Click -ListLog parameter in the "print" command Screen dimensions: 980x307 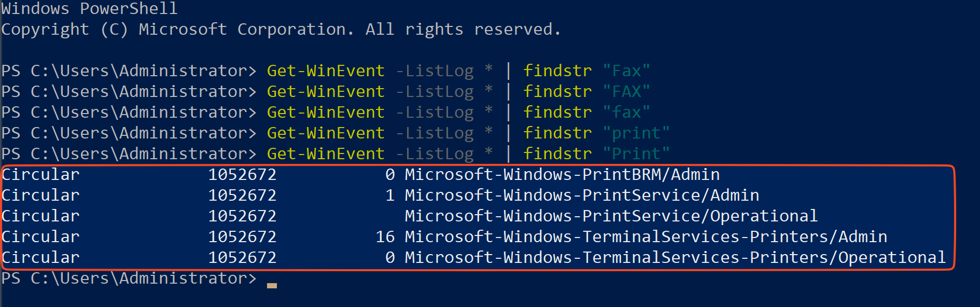(435, 133)
